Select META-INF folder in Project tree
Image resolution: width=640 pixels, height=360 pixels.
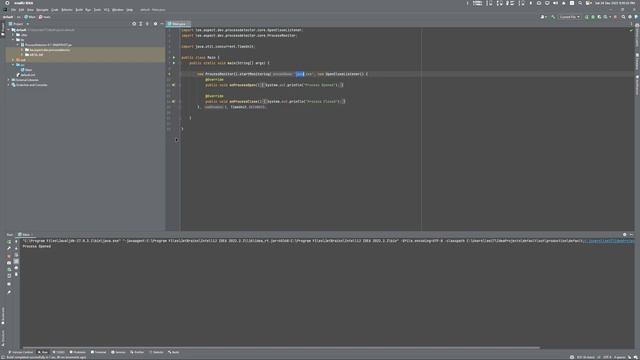pyautogui.click(x=34, y=55)
